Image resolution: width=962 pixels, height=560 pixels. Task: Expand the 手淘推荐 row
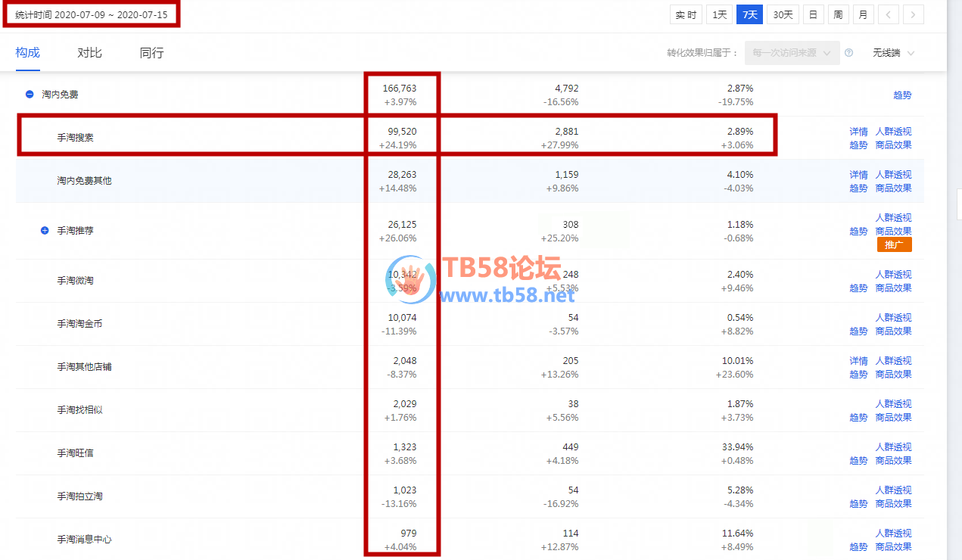point(45,230)
